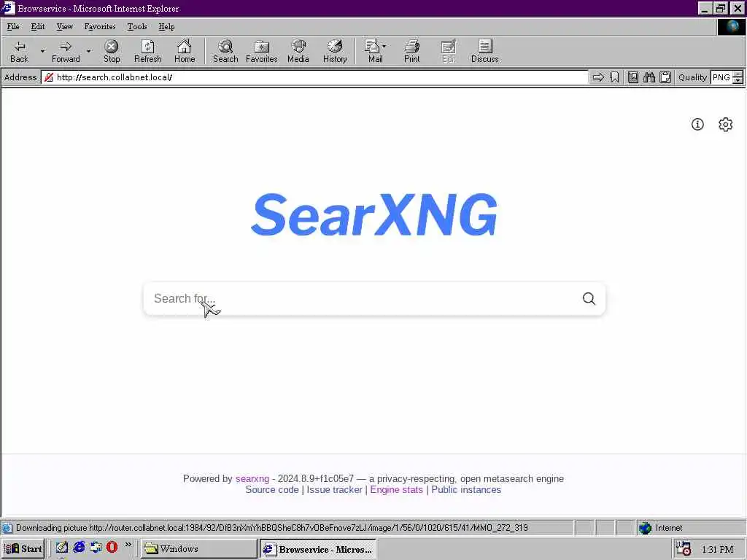The width and height of the screenshot is (747, 560).
Task: Open the bookmarks book icon
Action: click(x=632, y=77)
